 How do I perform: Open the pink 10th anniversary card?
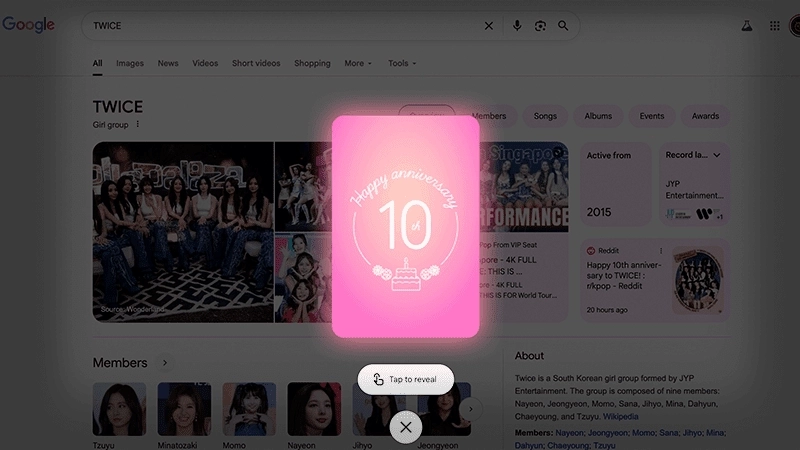405,226
